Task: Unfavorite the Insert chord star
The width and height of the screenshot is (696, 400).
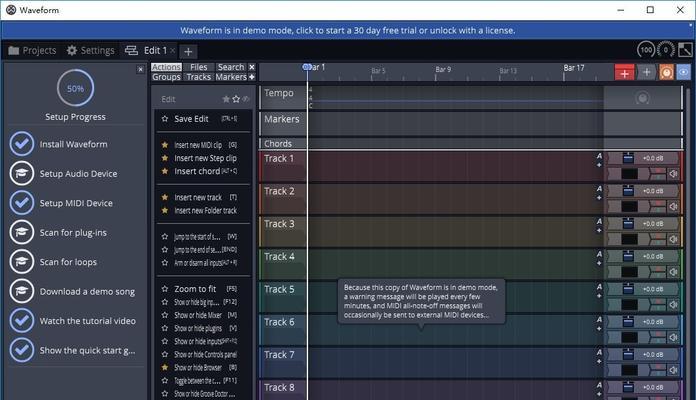Action: coord(165,171)
